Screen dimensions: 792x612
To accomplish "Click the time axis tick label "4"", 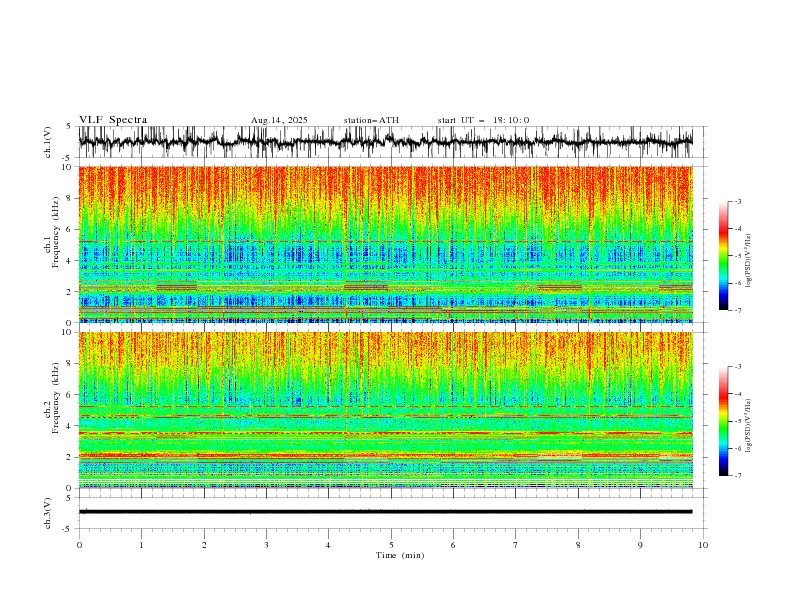I will pyautogui.click(x=328, y=545).
